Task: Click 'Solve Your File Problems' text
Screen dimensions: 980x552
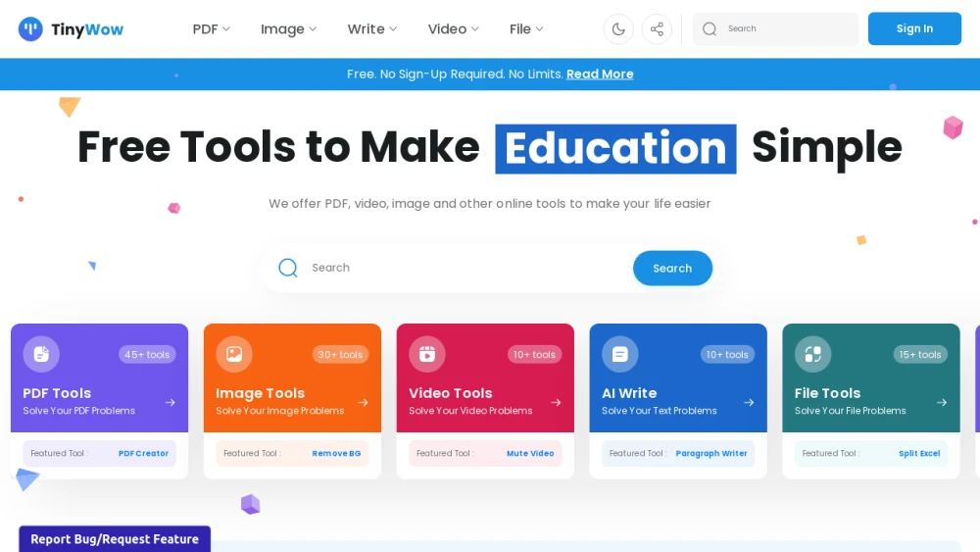Action: coord(850,411)
